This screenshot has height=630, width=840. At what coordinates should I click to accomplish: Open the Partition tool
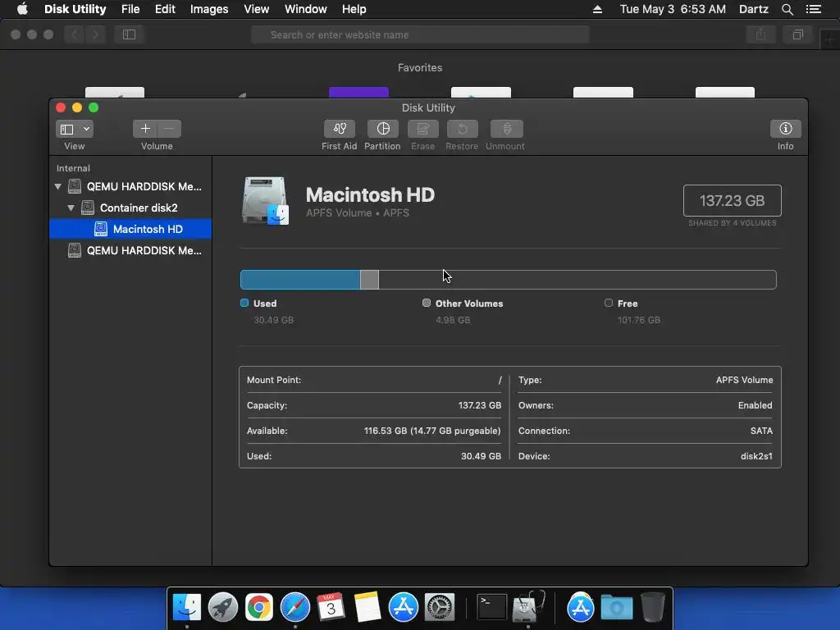[x=382, y=129]
